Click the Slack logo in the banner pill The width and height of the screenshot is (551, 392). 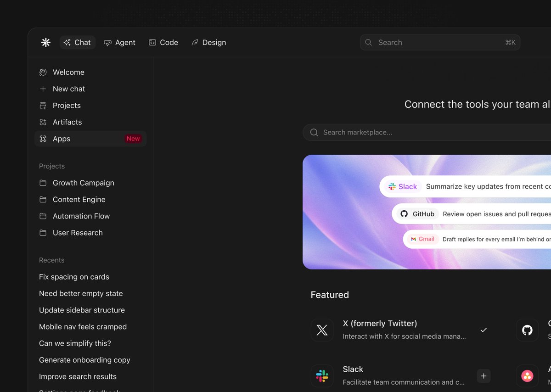tap(392, 186)
